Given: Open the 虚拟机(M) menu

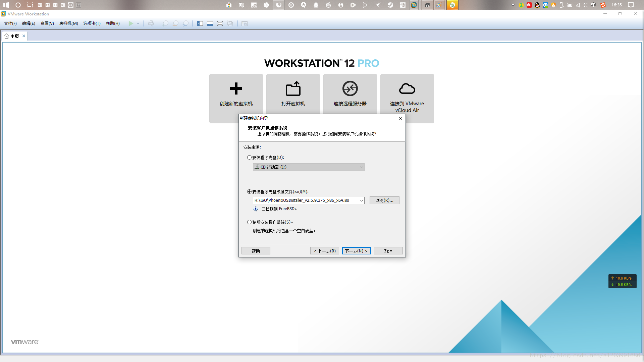Looking at the screenshot, I should tap(68, 23).
